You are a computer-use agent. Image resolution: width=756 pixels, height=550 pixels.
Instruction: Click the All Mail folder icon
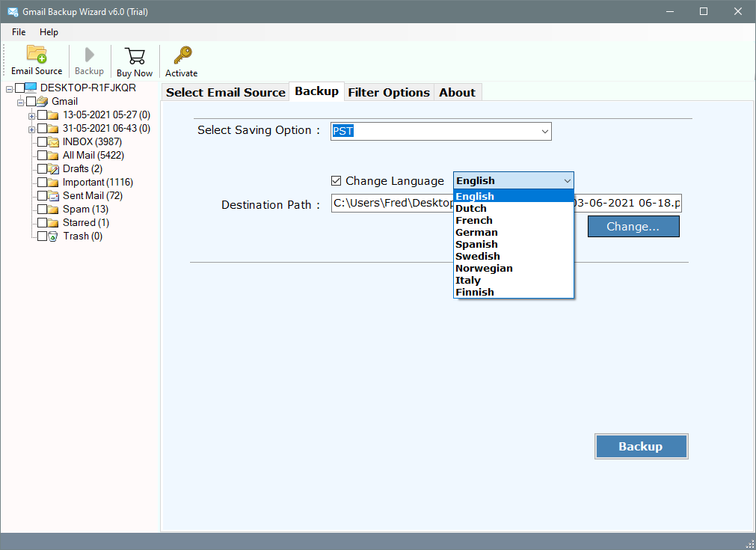[x=53, y=156]
